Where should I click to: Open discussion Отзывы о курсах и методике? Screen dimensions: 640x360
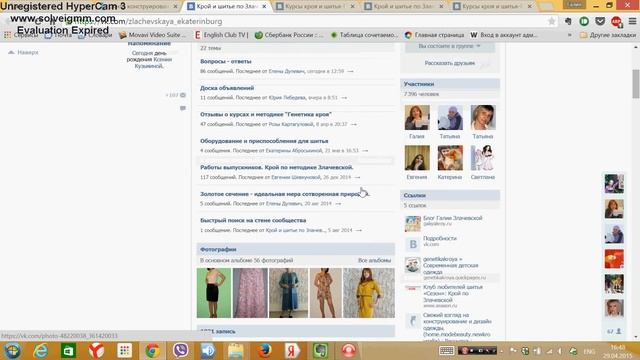coord(266,114)
